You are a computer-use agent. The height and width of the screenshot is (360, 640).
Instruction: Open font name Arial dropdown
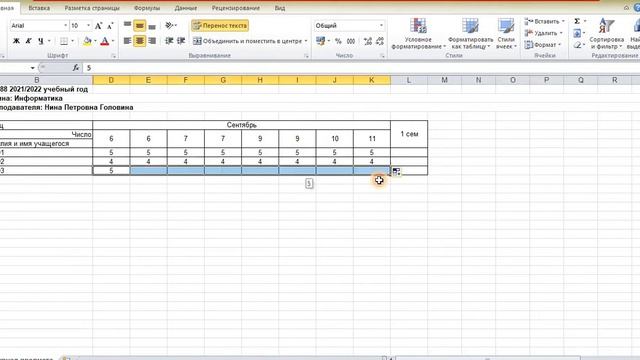point(65,26)
